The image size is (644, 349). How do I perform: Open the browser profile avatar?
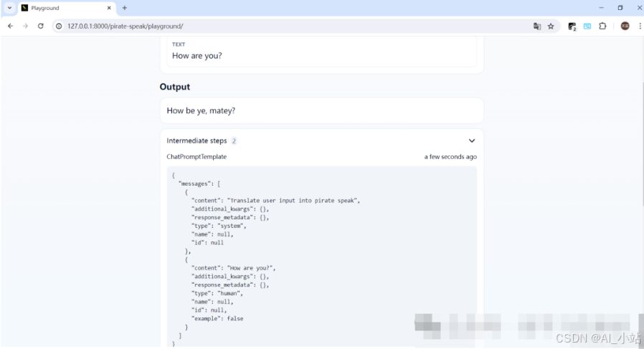click(625, 26)
